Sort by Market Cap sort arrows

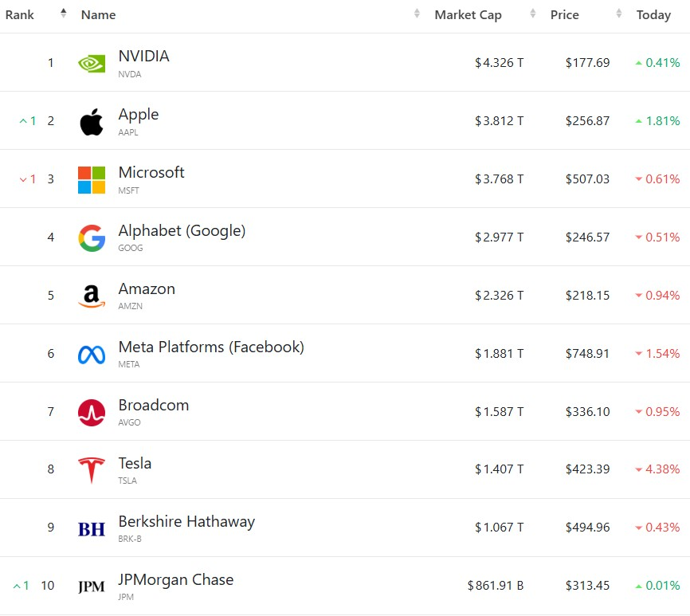click(x=532, y=14)
